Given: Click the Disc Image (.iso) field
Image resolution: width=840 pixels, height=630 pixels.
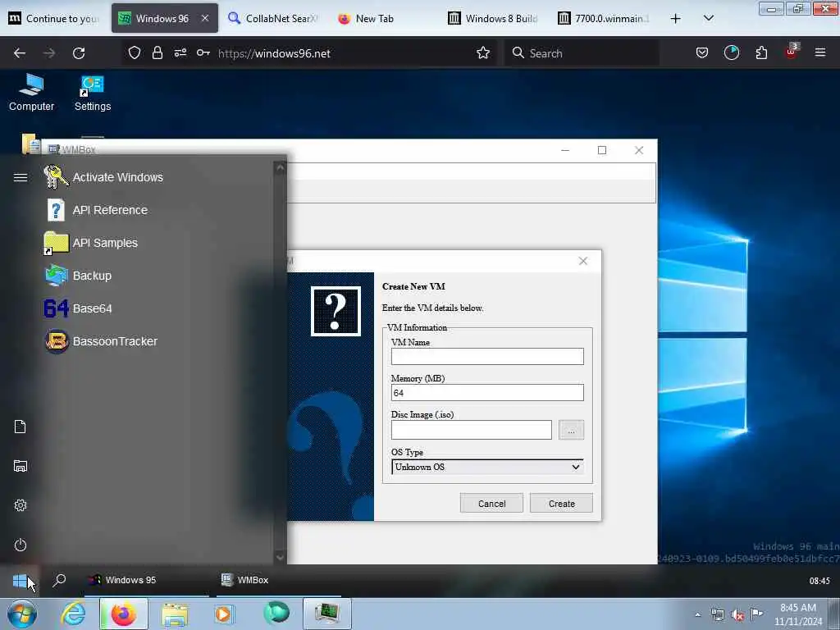Looking at the screenshot, I should click(x=472, y=430).
